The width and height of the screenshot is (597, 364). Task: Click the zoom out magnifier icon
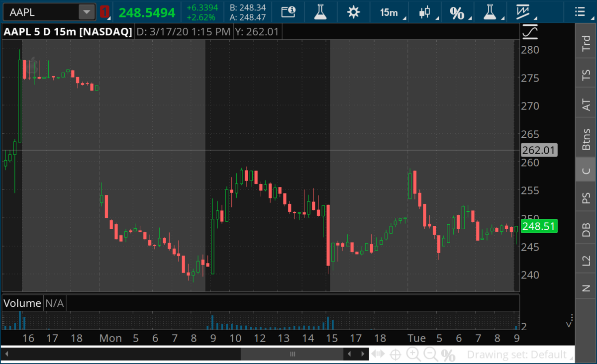pyautogui.click(x=431, y=355)
